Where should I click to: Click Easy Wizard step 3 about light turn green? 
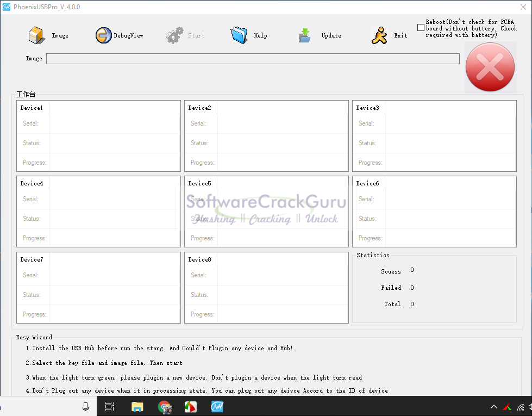pyautogui.click(x=194, y=377)
